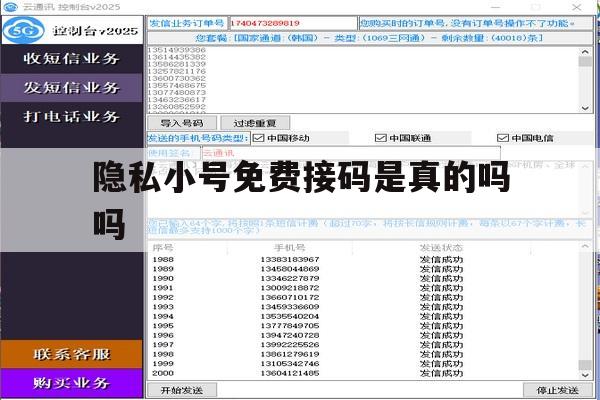This screenshot has width=600, height=400.
Task: Close the 云通讯 控制台 window
Action: coord(577,7)
